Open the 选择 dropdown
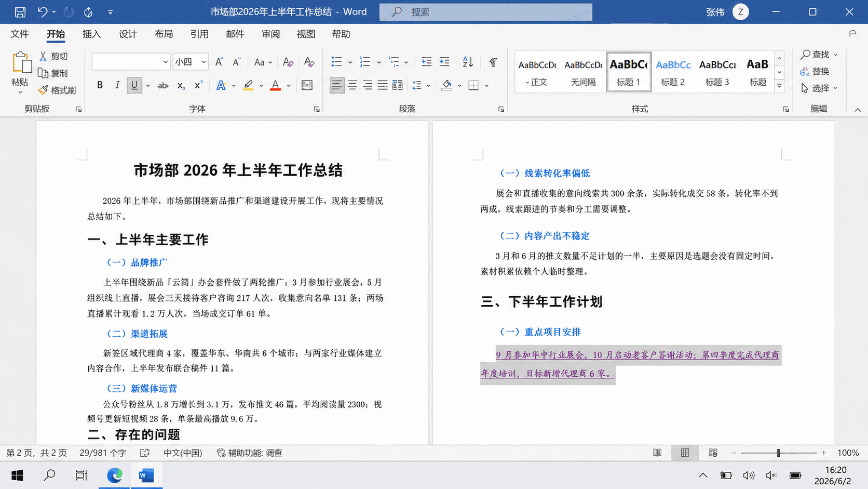The width and height of the screenshot is (868, 489). point(819,88)
